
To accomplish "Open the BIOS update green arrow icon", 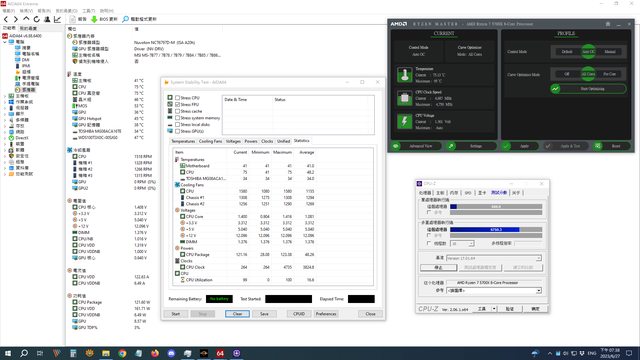I will [94, 19].
